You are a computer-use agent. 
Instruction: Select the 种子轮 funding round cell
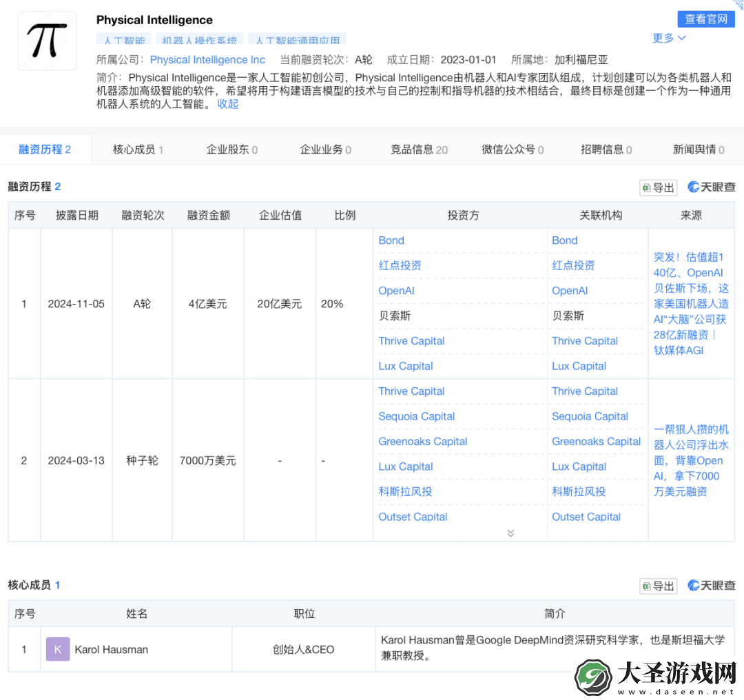coord(143,461)
